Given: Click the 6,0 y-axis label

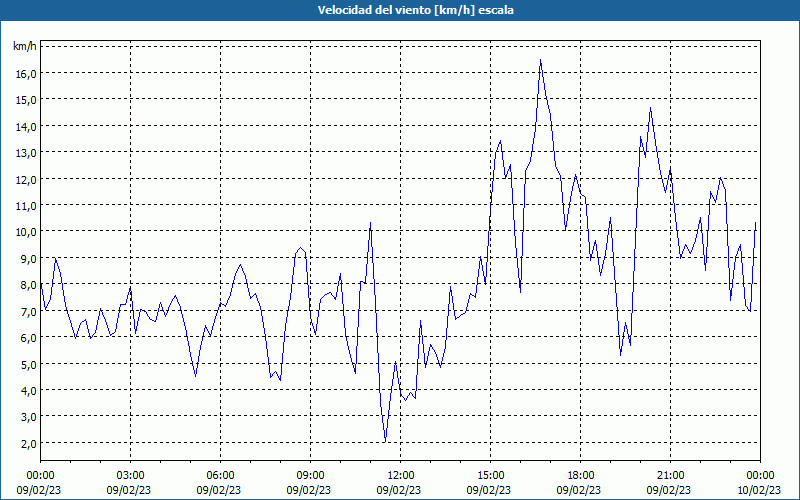Looking at the screenshot, I should (29, 337).
